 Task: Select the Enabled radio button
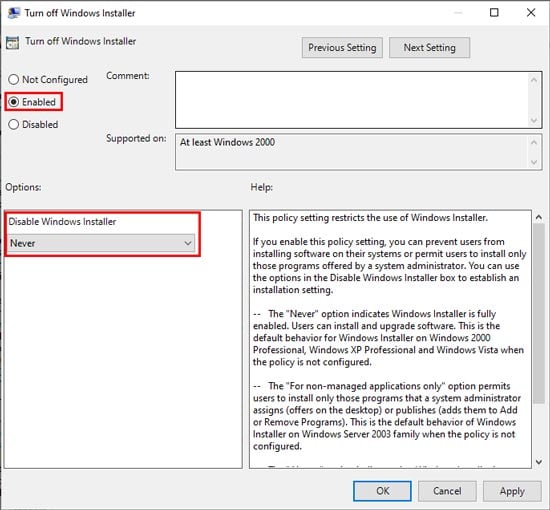coord(13,102)
